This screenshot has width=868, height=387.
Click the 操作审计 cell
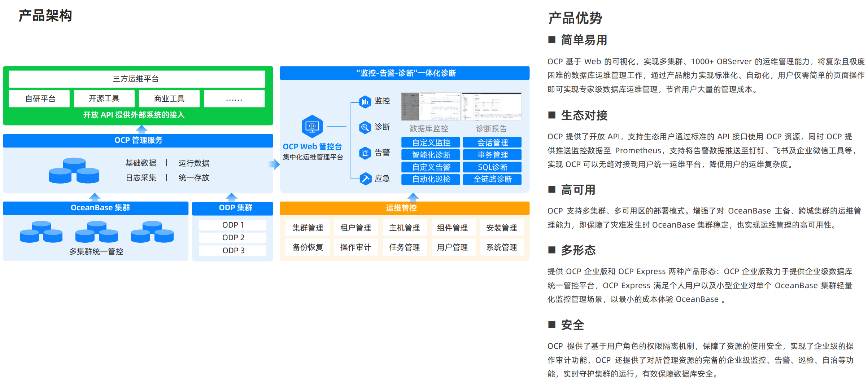pyautogui.click(x=356, y=247)
